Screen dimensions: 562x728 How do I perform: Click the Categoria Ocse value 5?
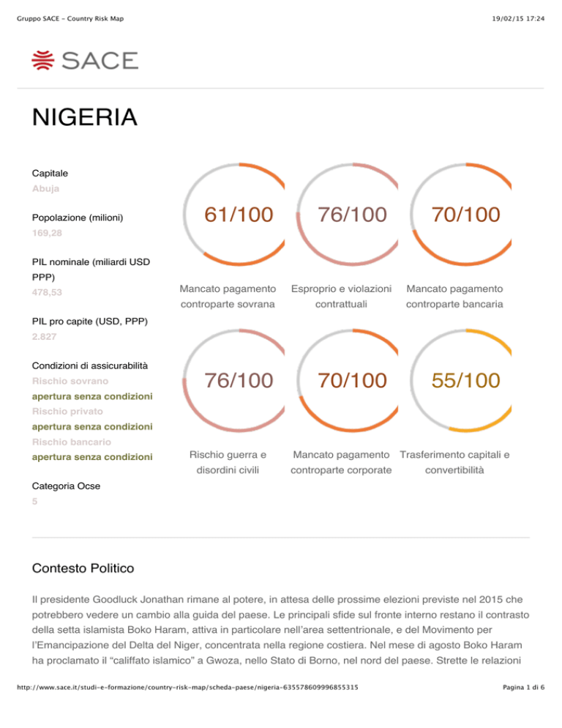(35, 502)
